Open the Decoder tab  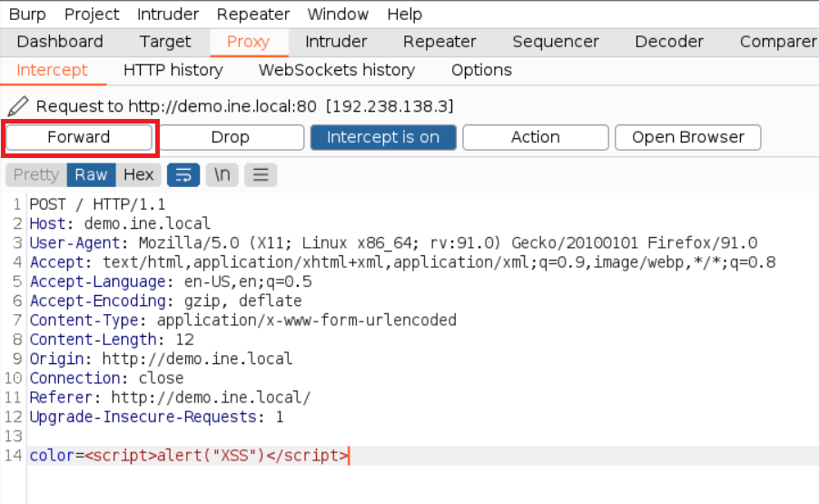tap(669, 42)
